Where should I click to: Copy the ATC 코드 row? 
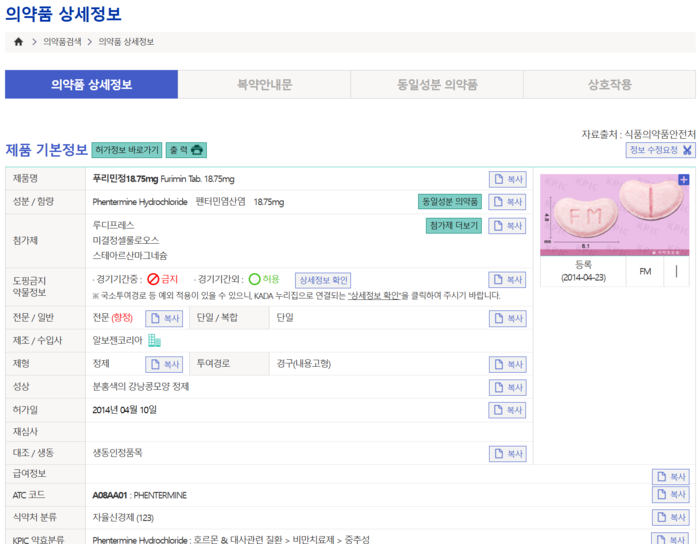click(671, 495)
